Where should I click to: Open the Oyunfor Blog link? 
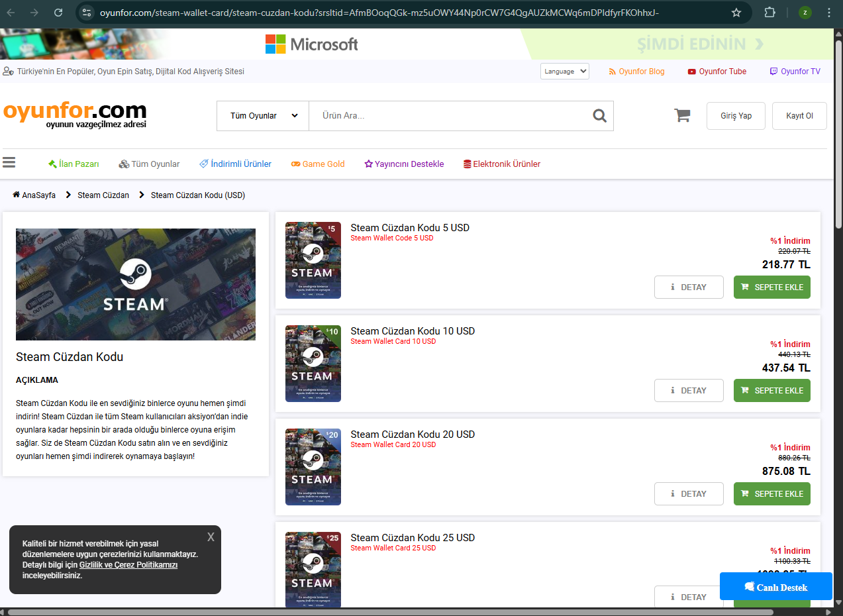[x=637, y=72]
